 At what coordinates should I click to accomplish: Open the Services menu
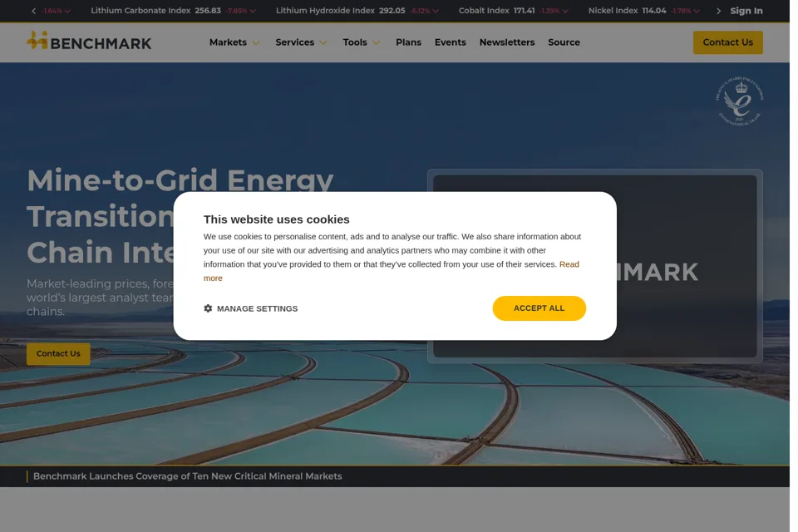pos(294,42)
